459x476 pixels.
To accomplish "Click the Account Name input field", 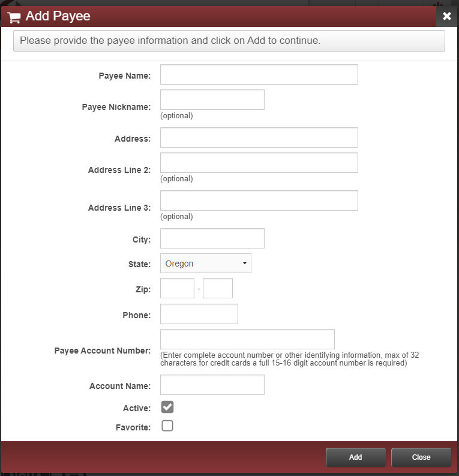I will [x=212, y=385].
